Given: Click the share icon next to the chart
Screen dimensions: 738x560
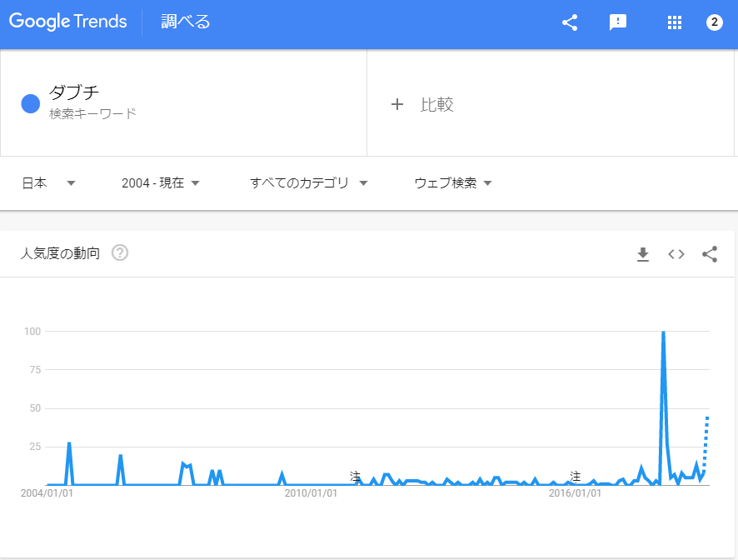Looking at the screenshot, I should point(710,254).
